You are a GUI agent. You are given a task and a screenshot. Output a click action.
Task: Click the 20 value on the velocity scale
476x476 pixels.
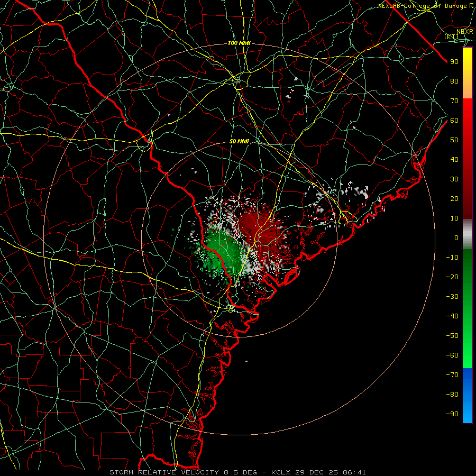tap(454, 198)
